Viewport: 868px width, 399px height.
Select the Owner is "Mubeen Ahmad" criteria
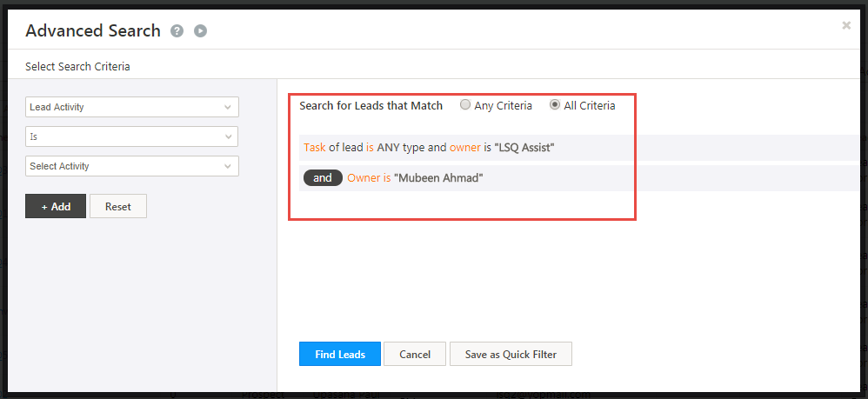[x=414, y=178]
